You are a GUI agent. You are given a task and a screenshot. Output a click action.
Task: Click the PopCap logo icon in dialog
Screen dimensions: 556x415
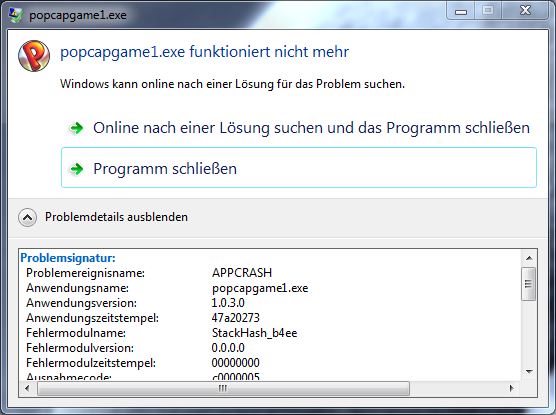click(x=34, y=56)
